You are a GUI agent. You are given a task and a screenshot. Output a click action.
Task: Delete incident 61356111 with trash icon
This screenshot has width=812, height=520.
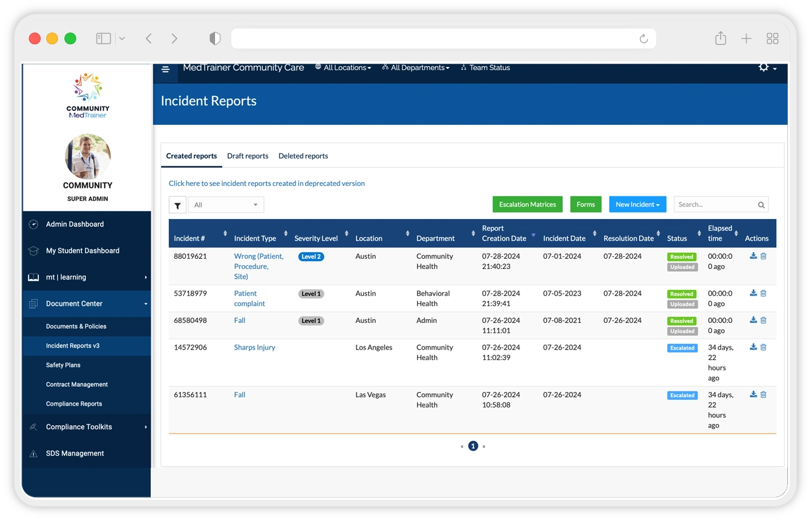[x=763, y=395]
